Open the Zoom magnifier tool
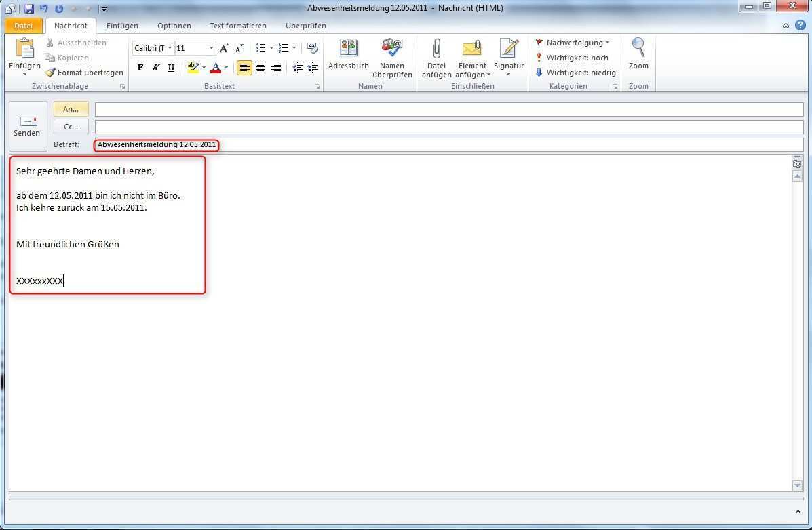 [x=638, y=54]
